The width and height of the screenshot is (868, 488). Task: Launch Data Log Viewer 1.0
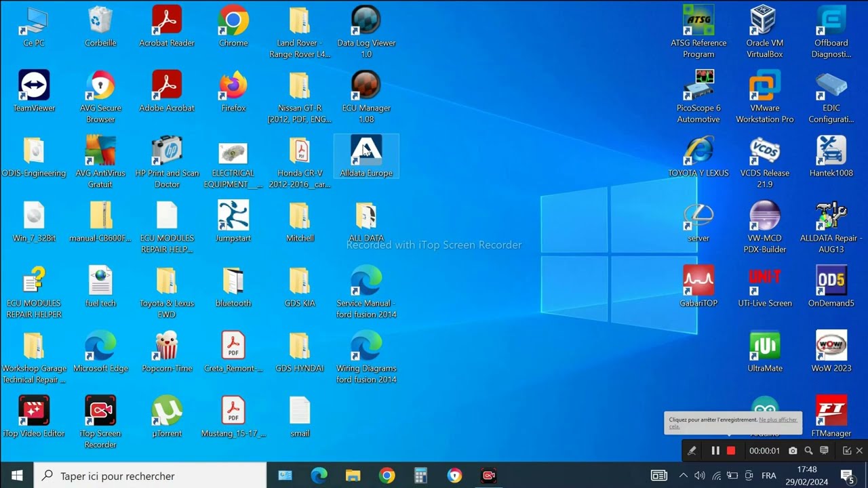(x=366, y=32)
